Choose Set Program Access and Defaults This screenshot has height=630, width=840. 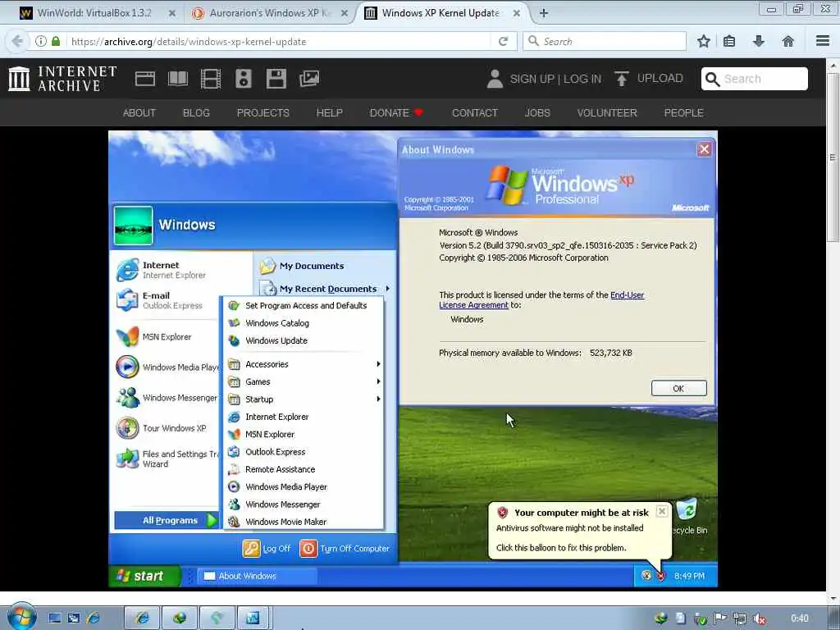[304, 305]
